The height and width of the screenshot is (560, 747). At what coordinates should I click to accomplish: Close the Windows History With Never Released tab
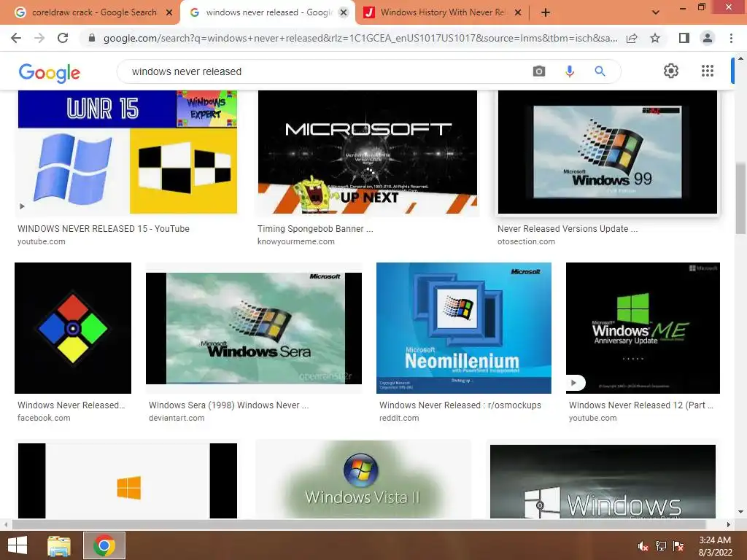point(519,12)
